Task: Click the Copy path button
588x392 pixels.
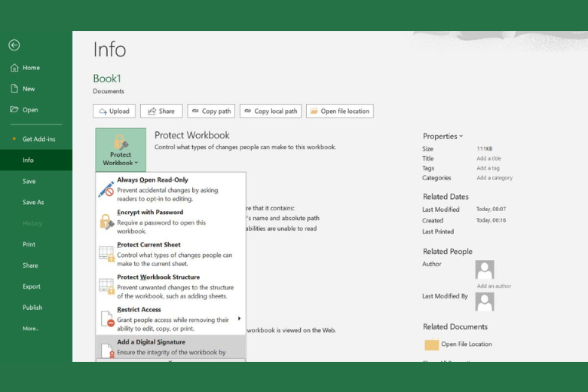Action: pyautogui.click(x=211, y=111)
